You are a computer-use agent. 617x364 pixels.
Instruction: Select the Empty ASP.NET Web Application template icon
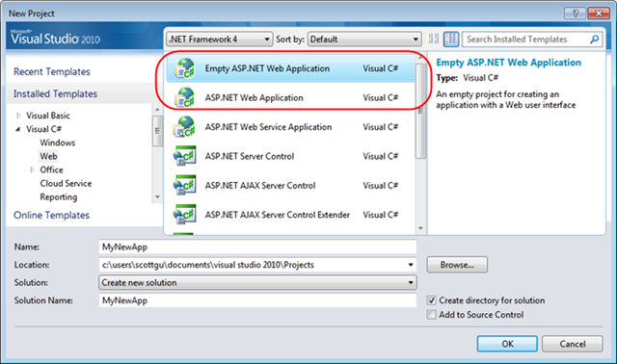tap(184, 68)
